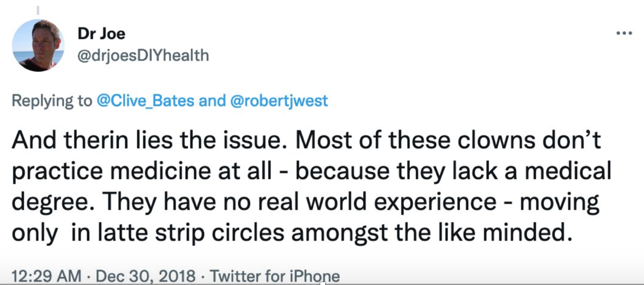Click "And therin lies the issue" text
The width and height of the screenshot is (644, 285).
147,140
